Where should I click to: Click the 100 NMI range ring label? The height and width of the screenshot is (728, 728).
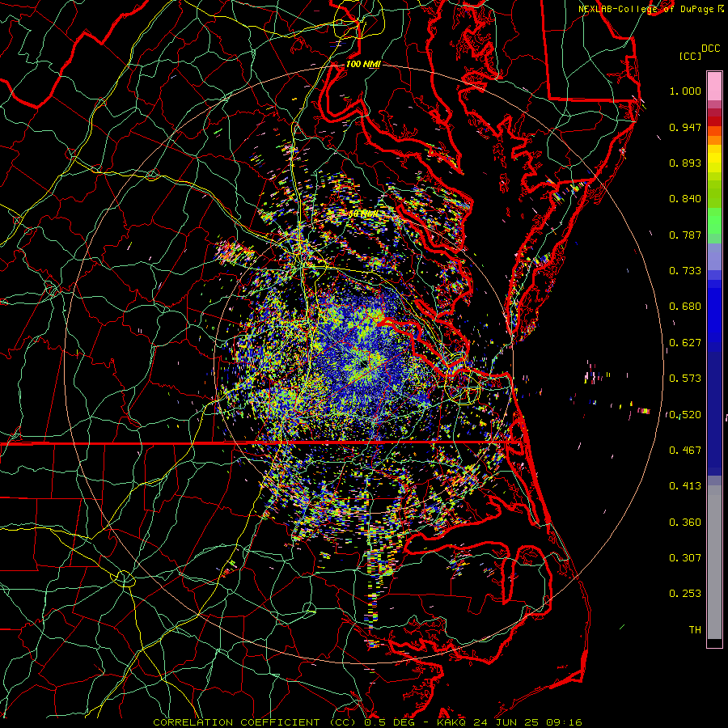click(363, 64)
